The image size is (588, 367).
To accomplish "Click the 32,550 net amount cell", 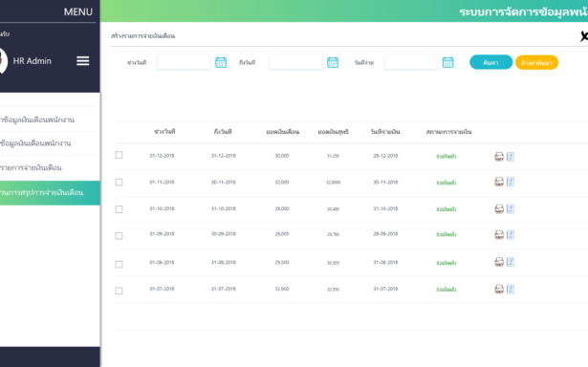I will (333, 290).
